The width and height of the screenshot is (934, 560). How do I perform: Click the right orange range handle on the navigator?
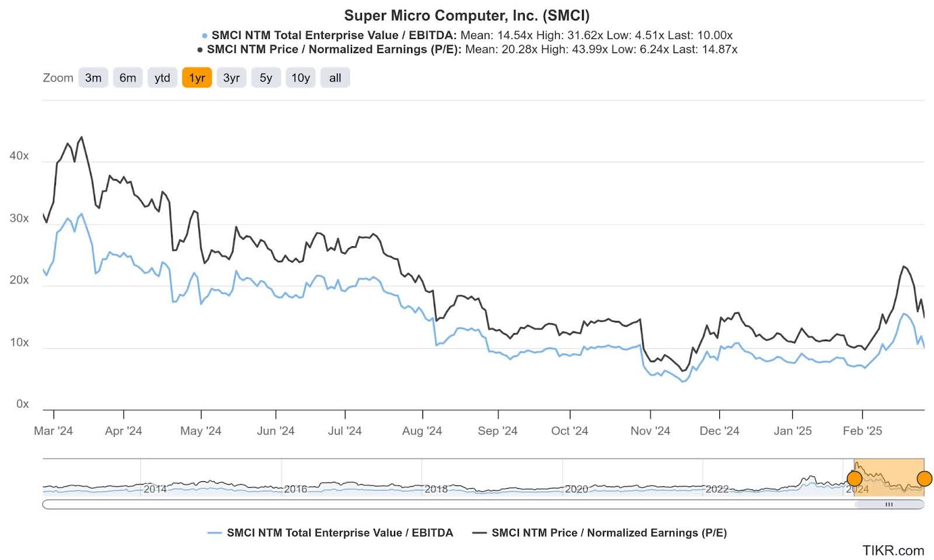pyautogui.click(x=924, y=478)
